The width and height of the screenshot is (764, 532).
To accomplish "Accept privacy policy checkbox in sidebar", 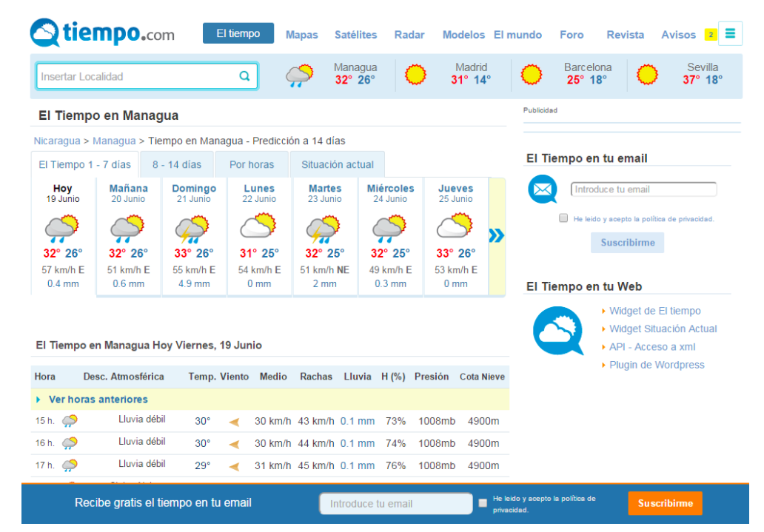I will (564, 218).
